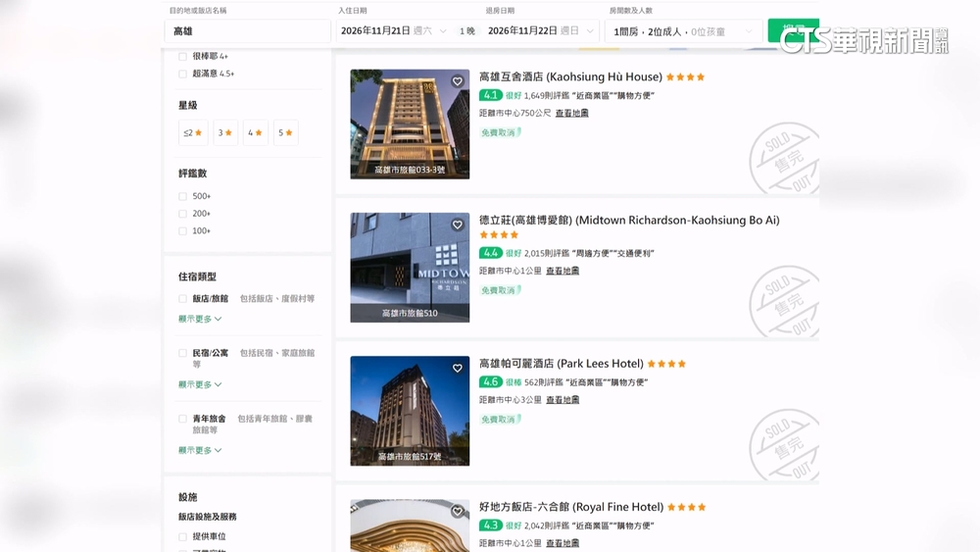The width and height of the screenshot is (980, 552).
Task: Check the 青年旅舍 accommodation type
Action: pos(182,419)
